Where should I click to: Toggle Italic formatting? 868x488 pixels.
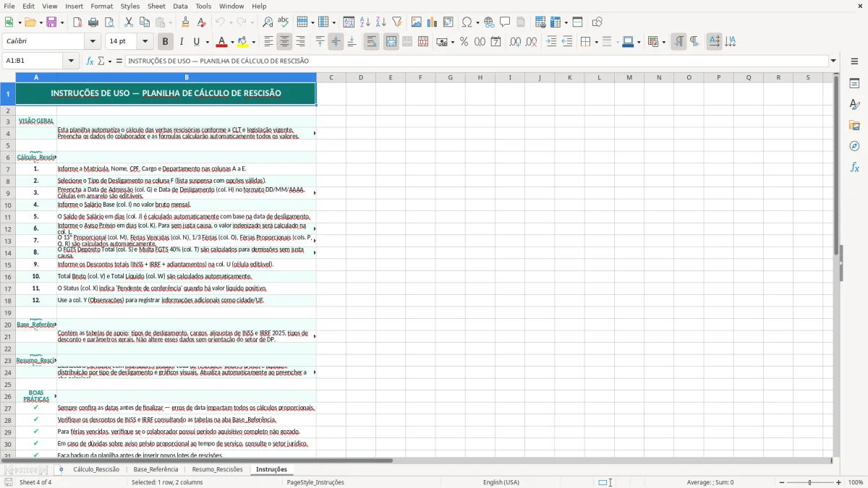click(182, 42)
